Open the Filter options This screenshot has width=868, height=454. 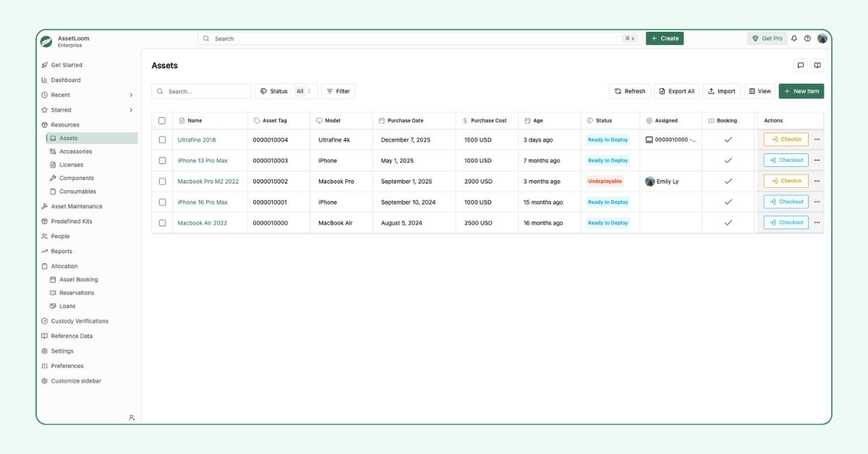[x=339, y=91]
